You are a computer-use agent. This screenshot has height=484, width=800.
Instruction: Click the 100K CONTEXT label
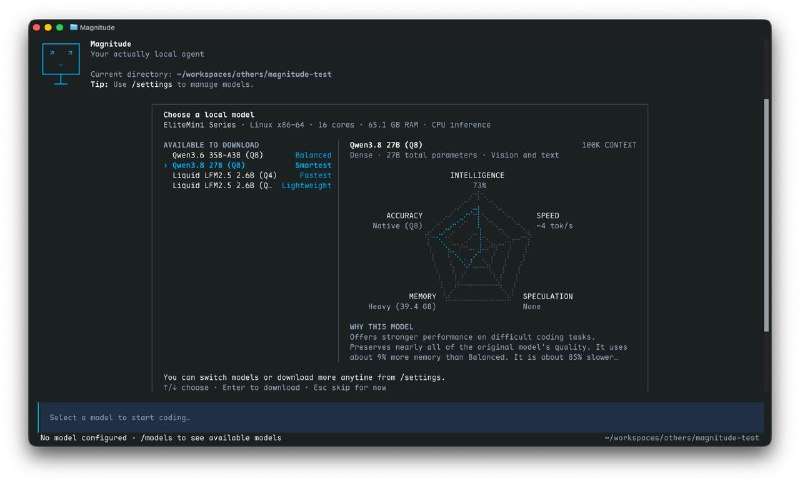[609, 145]
